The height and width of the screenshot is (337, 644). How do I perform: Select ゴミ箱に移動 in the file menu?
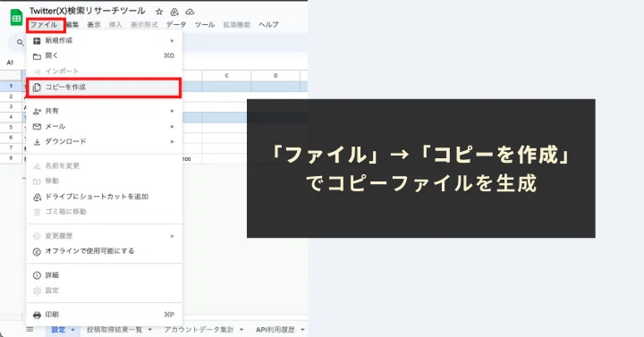104,212
